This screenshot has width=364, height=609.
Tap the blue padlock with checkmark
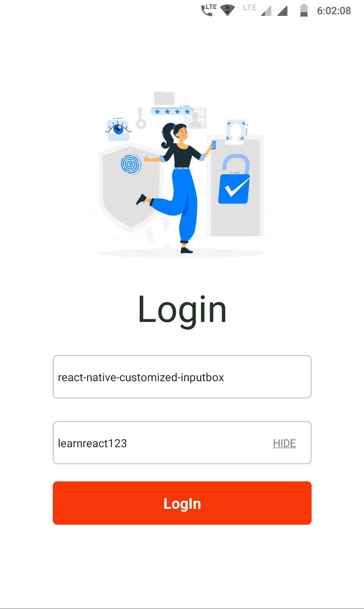234,179
